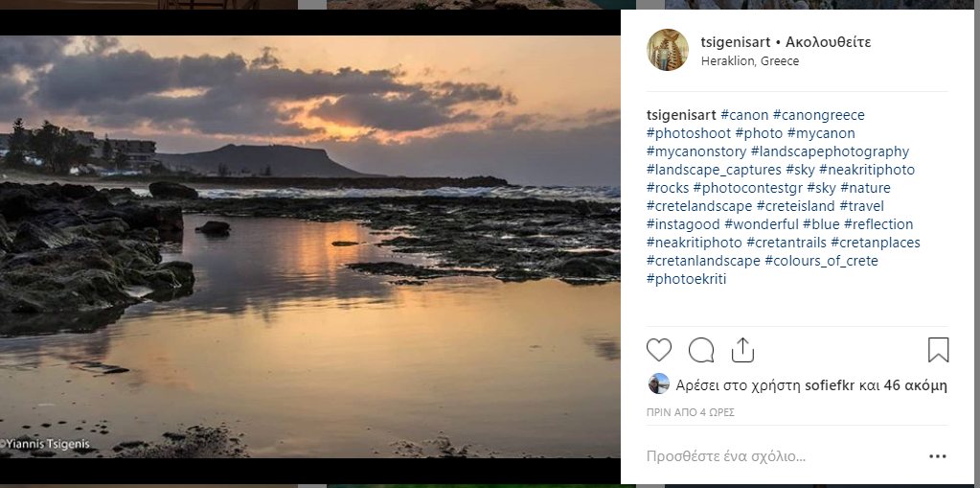Share the post with the share icon

[x=743, y=350]
